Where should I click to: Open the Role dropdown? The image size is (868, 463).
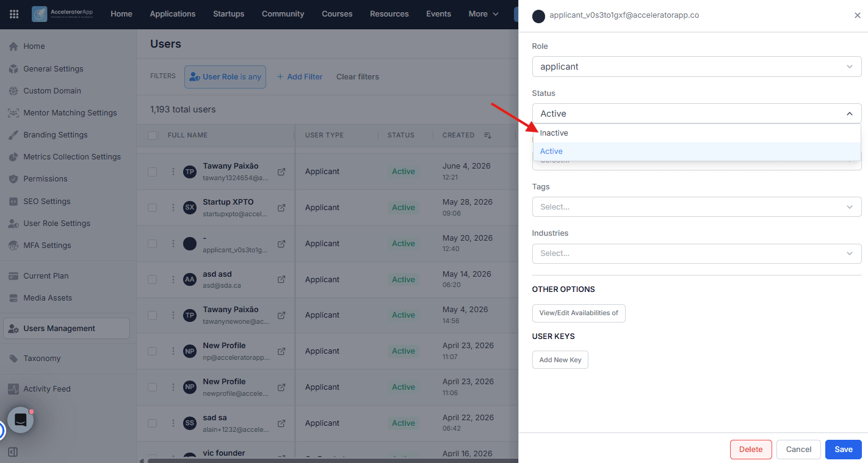pyautogui.click(x=696, y=67)
